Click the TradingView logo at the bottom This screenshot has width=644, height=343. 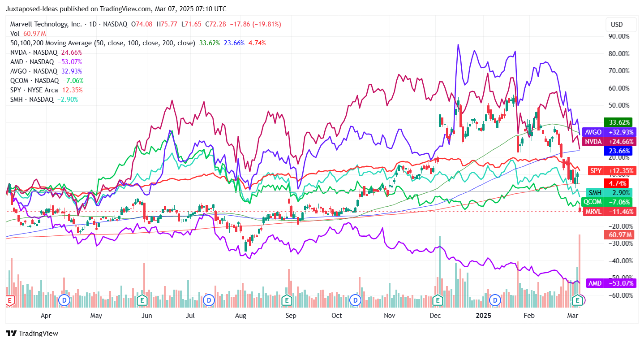(32, 334)
